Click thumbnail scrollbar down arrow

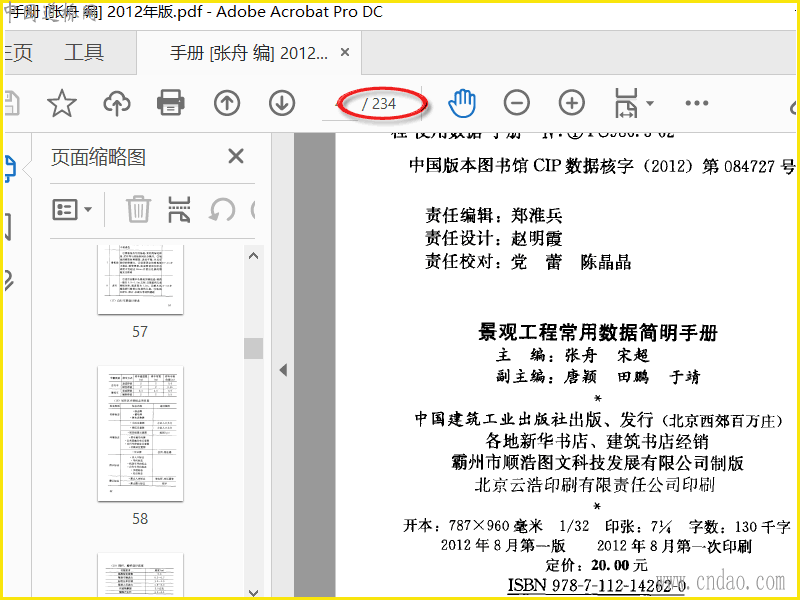point(254,592)
